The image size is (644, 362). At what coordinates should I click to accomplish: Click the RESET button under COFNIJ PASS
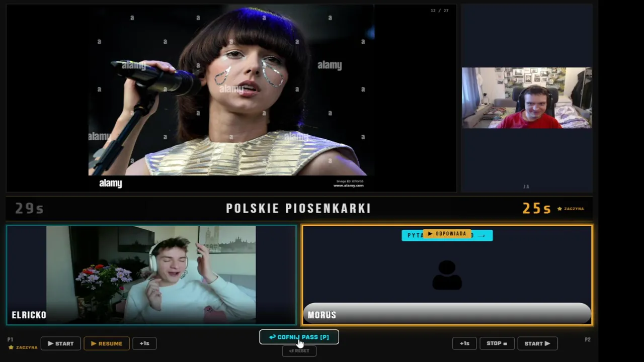[299, 351]
